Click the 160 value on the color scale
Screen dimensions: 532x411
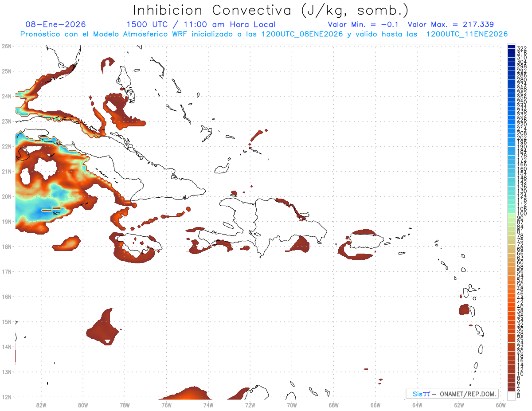(522, 169)
